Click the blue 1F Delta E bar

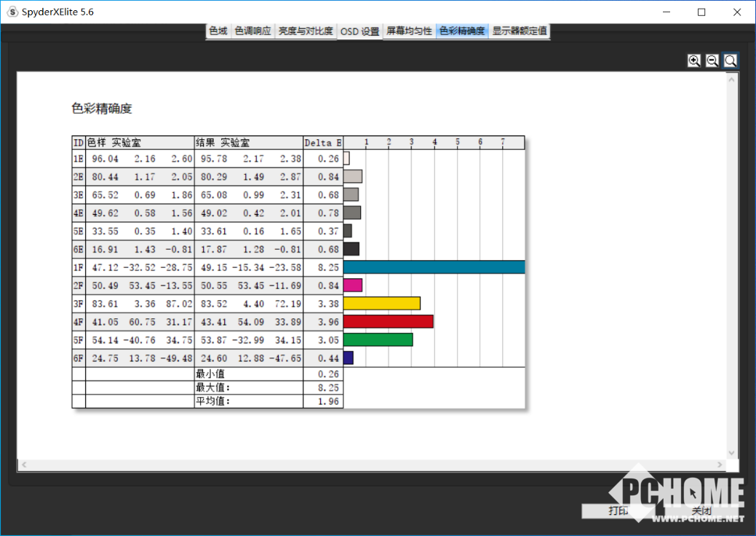pos(434,267)
